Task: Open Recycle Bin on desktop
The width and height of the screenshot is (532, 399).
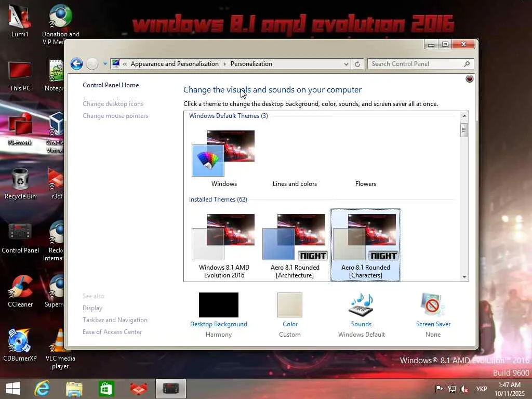Action: [20, 183]
